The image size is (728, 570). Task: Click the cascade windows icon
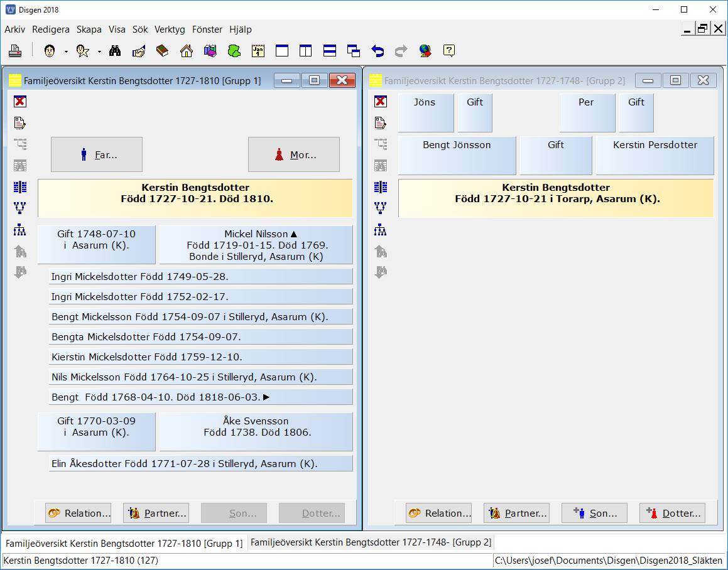pos(353,51)
